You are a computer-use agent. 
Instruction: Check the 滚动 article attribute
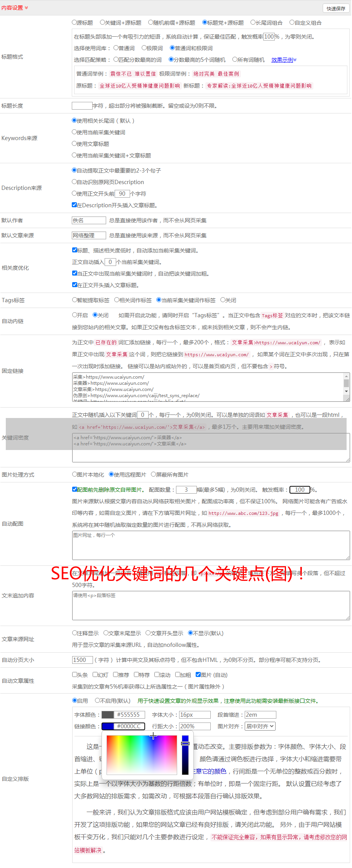(x=157, y=675)
